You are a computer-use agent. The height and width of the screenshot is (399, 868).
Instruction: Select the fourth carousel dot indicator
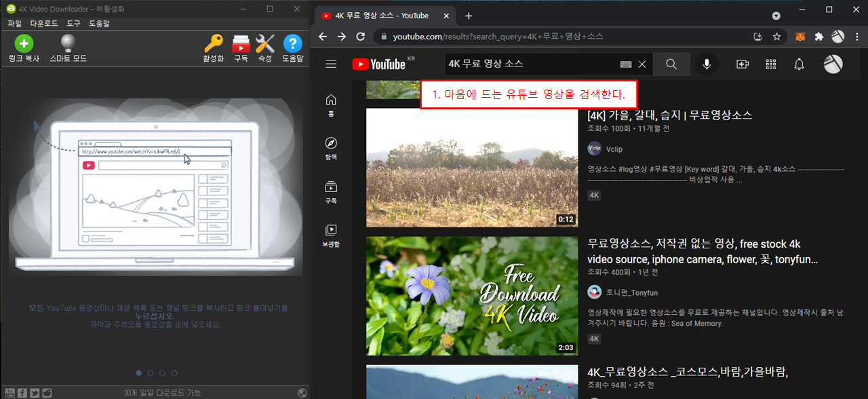tap(174, 373)
